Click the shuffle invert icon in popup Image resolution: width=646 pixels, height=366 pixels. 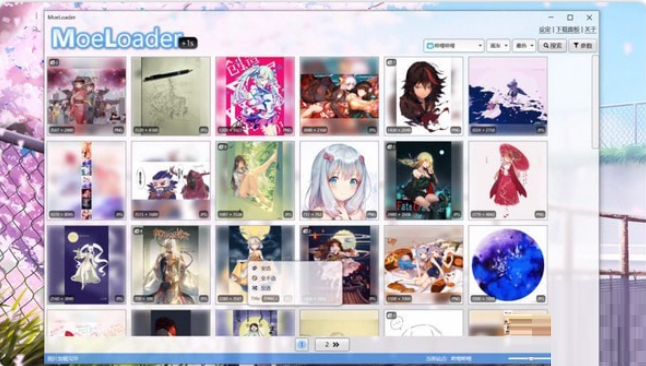coord(255,288)
